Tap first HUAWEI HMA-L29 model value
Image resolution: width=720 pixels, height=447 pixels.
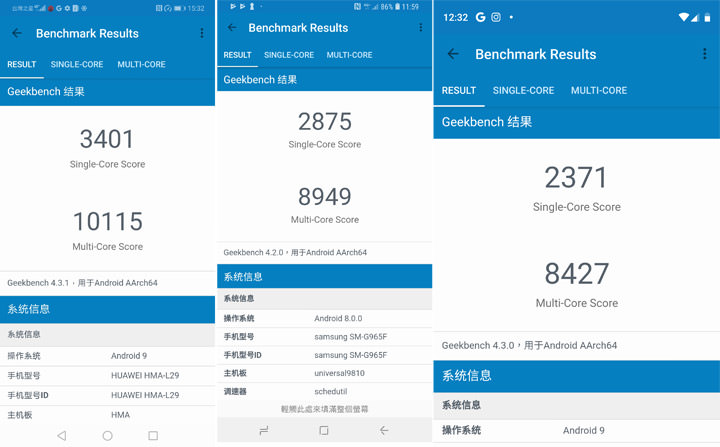click(145, 375)
